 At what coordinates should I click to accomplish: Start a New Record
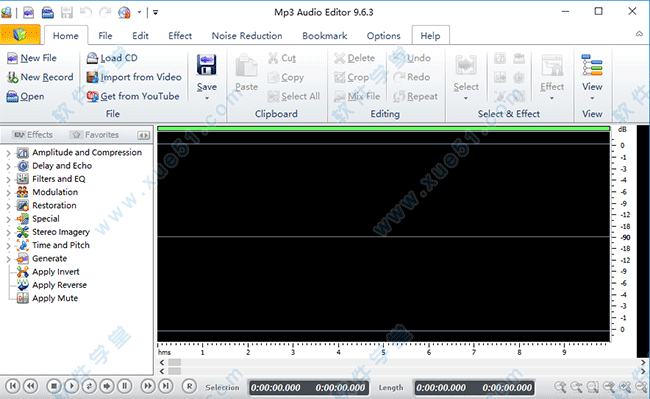(40, 77)
